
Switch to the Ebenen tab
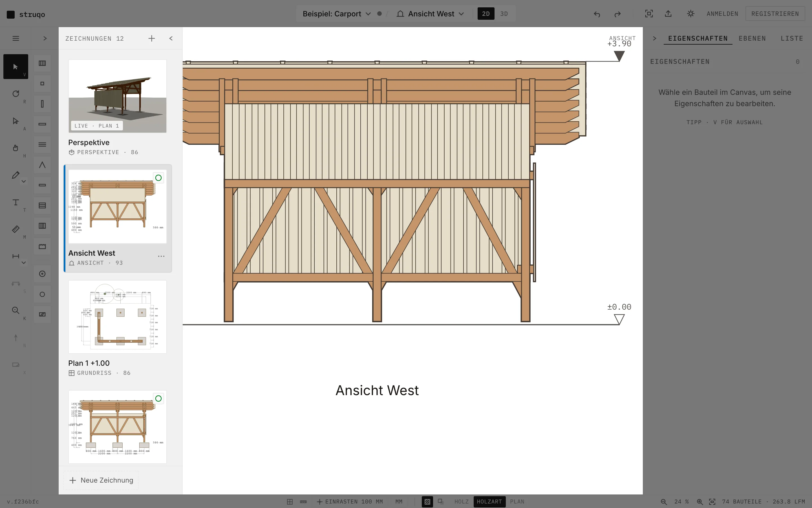point(752,38)
